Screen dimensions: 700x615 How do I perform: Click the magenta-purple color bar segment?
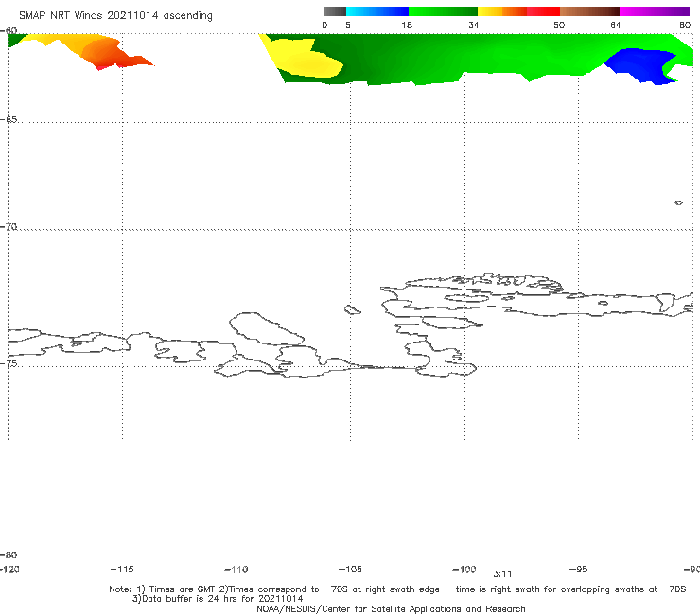655,11
